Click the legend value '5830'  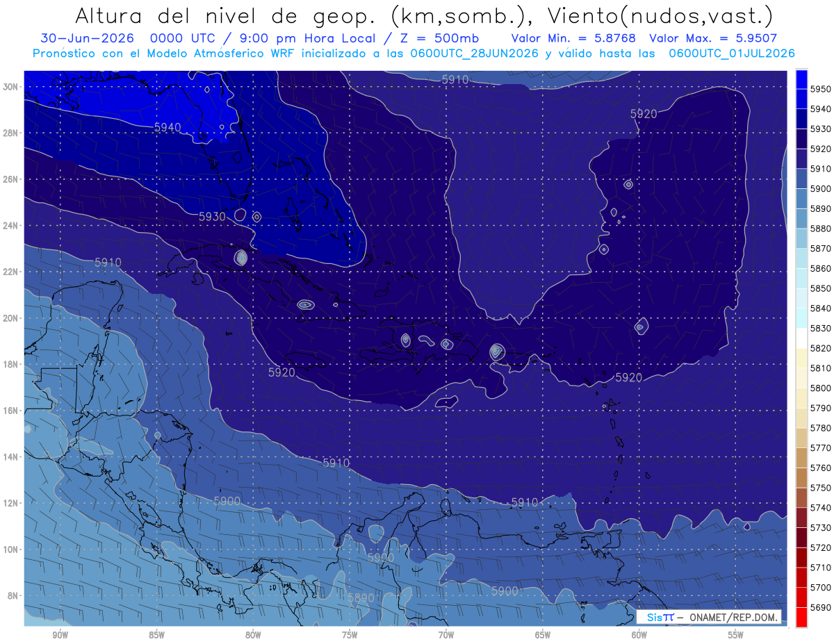821,328
